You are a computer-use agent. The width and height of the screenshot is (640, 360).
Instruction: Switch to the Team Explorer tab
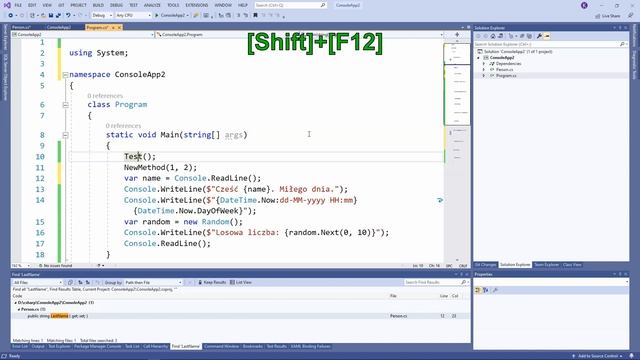coord(546,265)
